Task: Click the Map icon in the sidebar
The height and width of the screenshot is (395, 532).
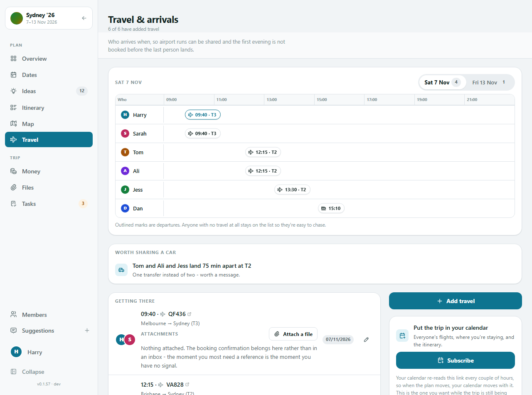Action: point(14,124)
